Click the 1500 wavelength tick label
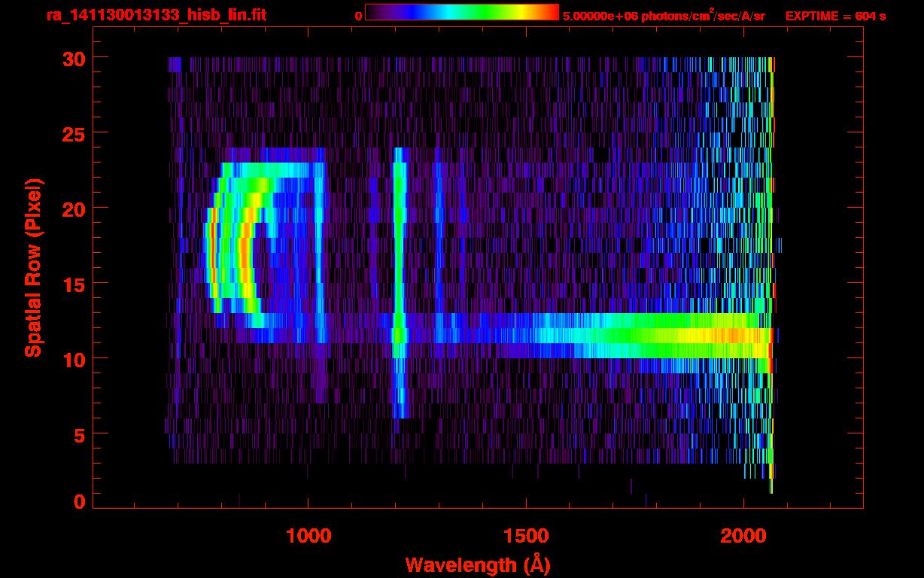The width and height of the screenshot is (924, 578). [x=526, y=536]
